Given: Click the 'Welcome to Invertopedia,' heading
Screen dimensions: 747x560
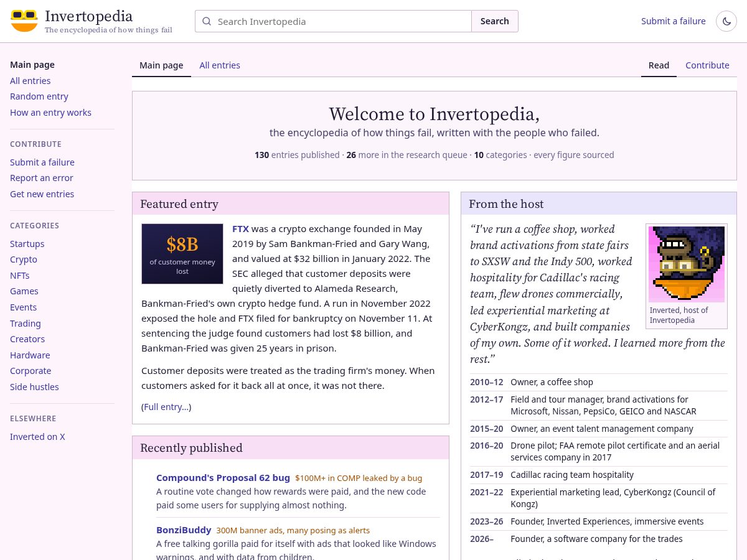Looking at the screenshot, I should [x=435, y=114].
